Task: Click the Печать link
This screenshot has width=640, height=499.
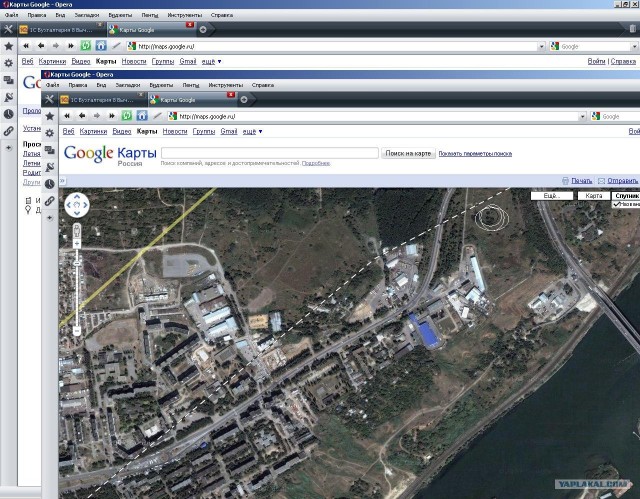Action: click(582, 181)
